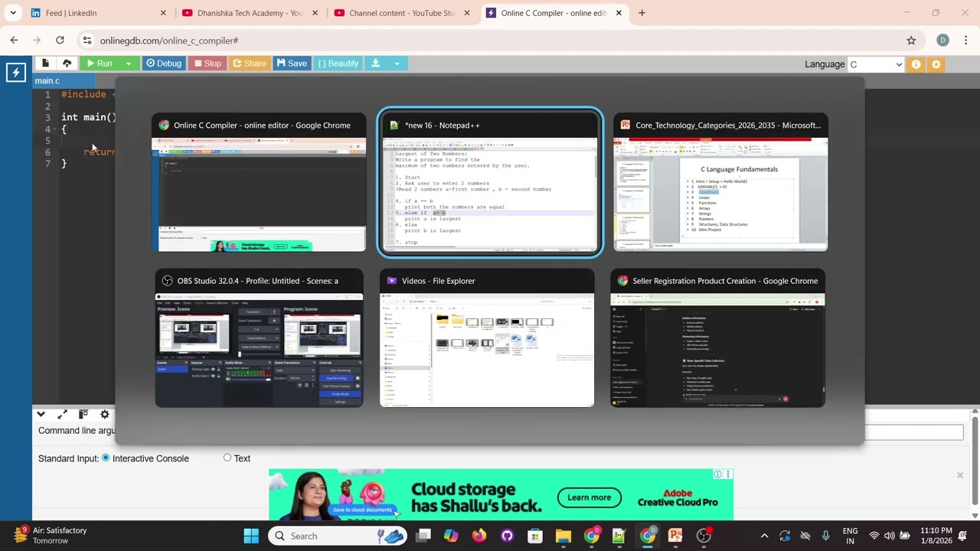980x551 pixels.
Task: Switch to the OBS Studio window thumbnail
Action: pyautogui.click(x=260, y=338)
